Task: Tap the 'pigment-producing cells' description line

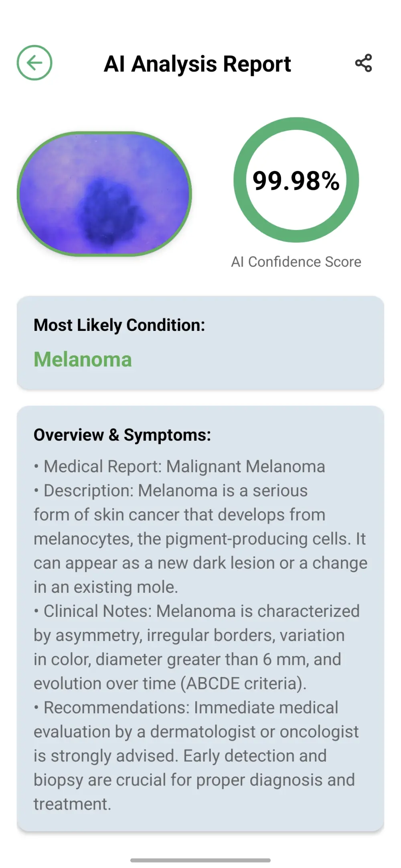Action: [x=200, y=539]
